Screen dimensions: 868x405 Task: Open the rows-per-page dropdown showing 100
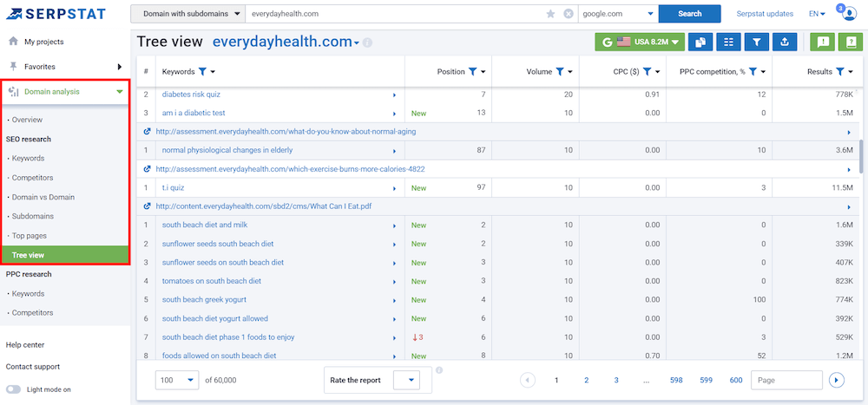(x=177, y=380)
